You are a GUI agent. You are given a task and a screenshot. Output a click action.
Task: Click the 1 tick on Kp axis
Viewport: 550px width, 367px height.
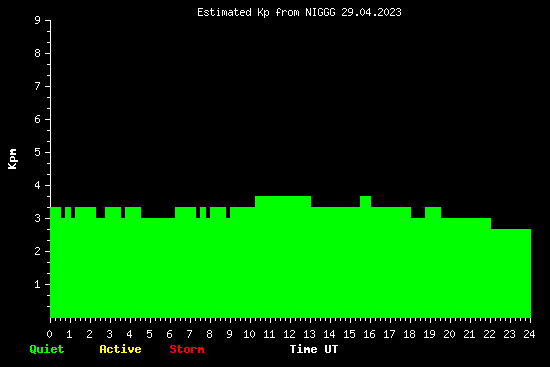[x=38, y=284]
